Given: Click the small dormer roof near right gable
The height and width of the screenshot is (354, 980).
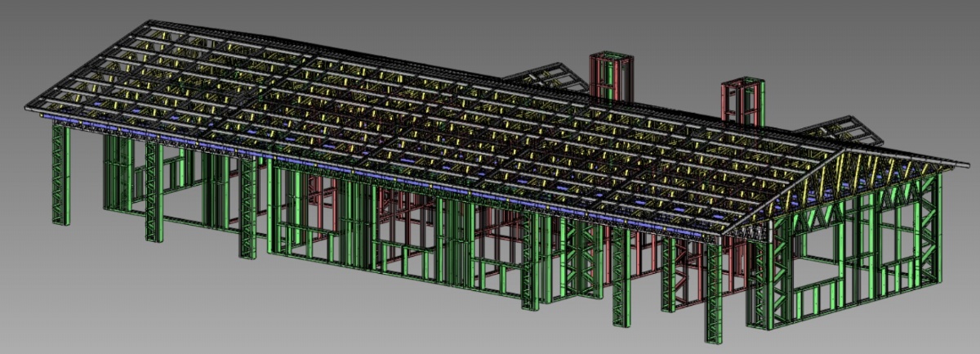Looking at the screenshot, I should coord(831,131).
